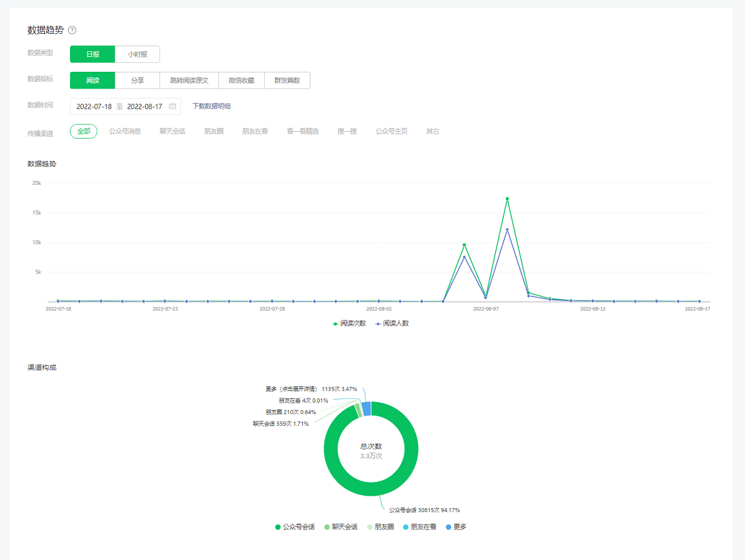The width and height of the screenshot is (745, 560).
Task: Filter by 聊天会话 channel
Action: [172, 131]
